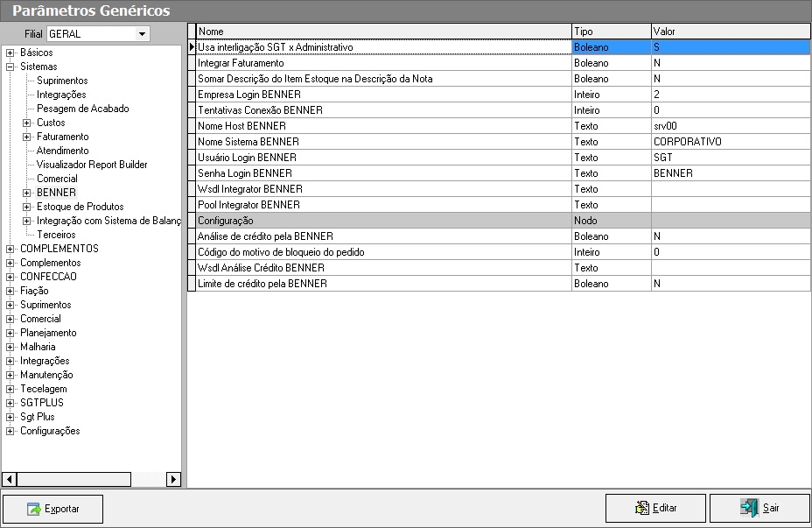Select the BENNER tree item
Viewport: 812px width, 528px height.
[56, 193]
